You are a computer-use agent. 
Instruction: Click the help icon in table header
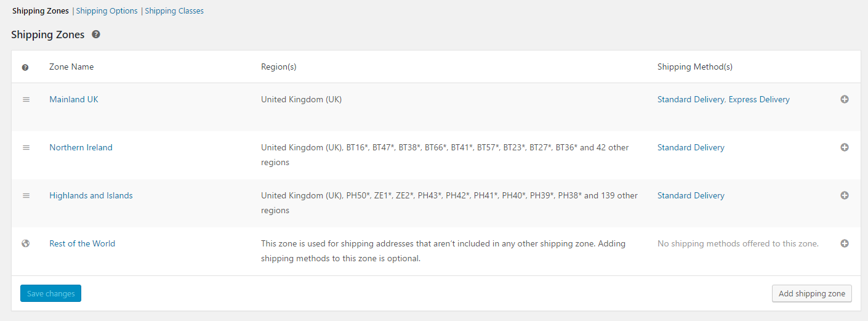[25, 67]
